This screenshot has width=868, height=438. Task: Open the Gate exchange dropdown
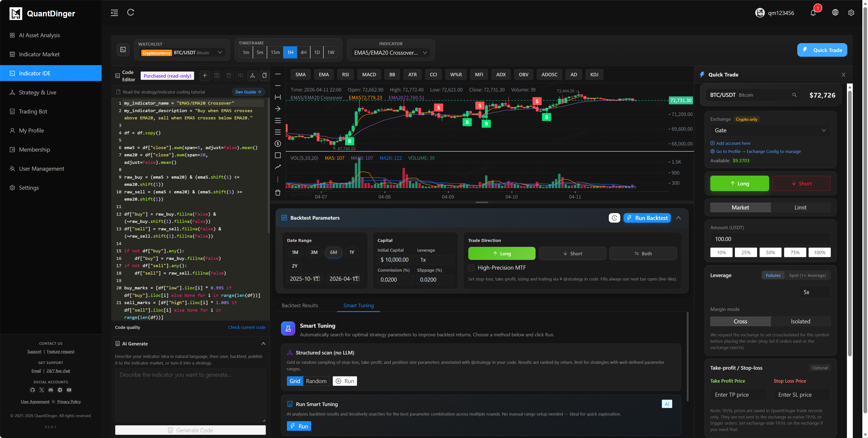click(770, 130)
